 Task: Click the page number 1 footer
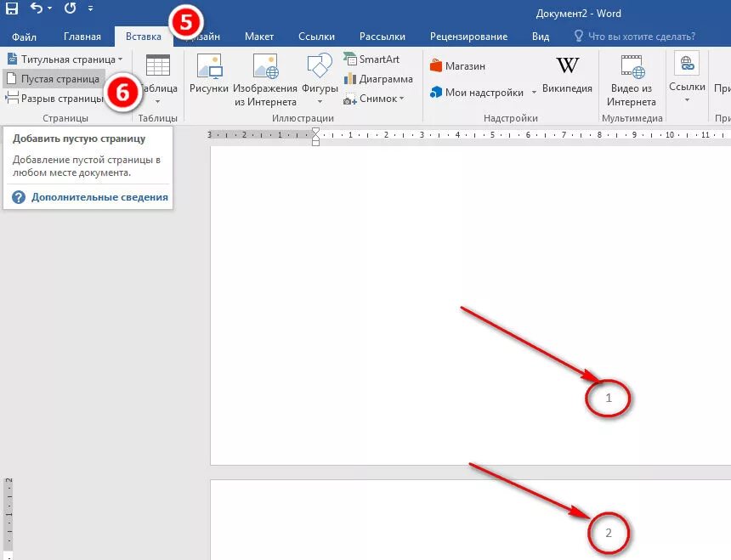[x=608, y=398]
